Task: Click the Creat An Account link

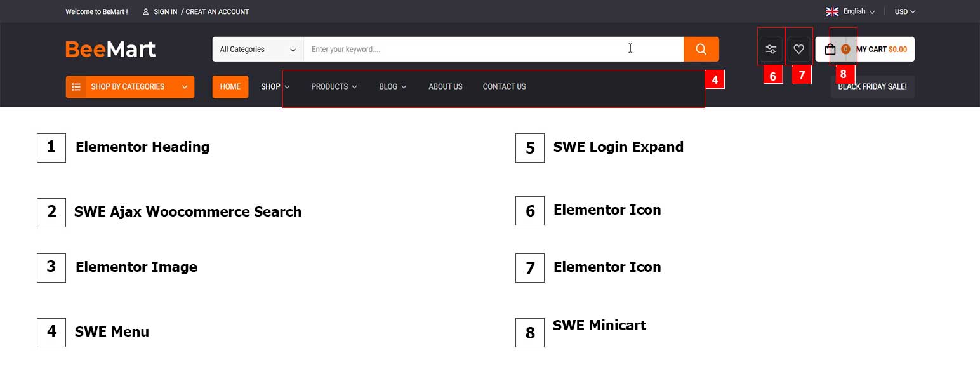Action: pos(217,11)
